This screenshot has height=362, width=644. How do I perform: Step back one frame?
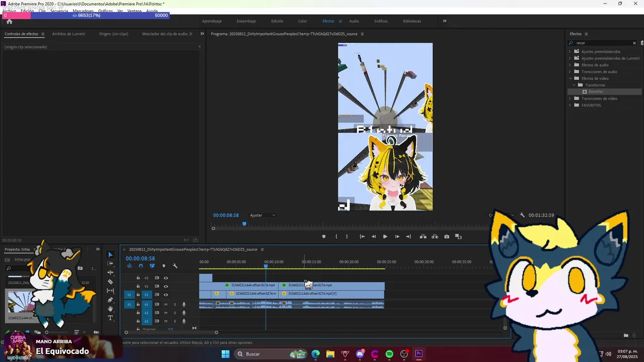[x=373, y=236]
